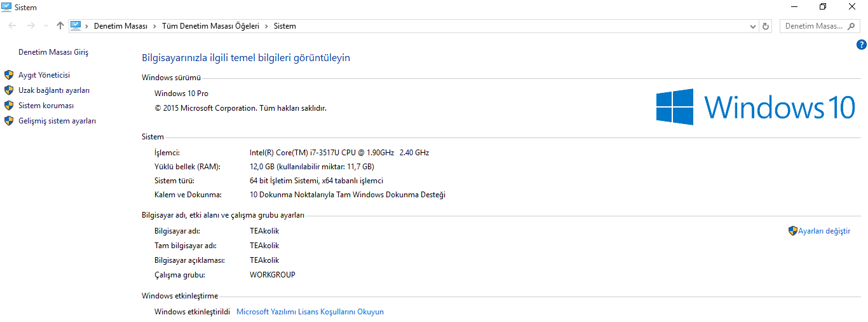Select Tüm Denetim Masası Öğeleri breadcrumb
Image resolution: width=868 pixels, height=322 pixels.
(211, 26)
